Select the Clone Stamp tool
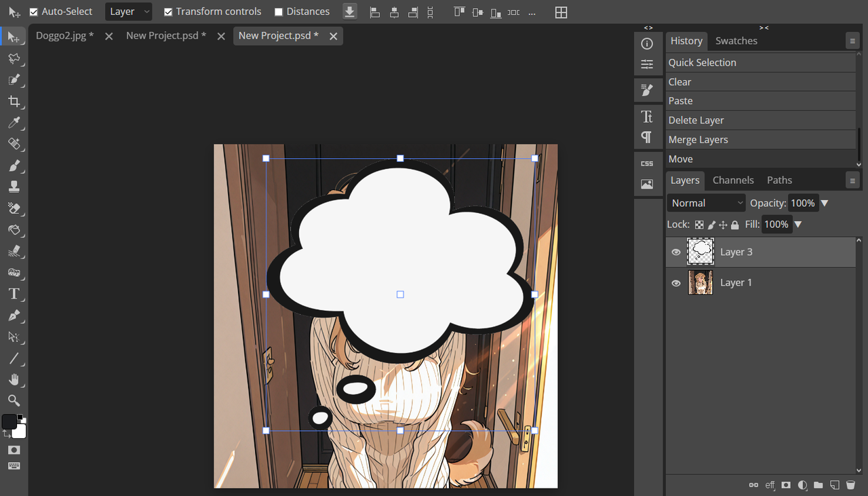The image size is (868, 496). click(14, 187)
